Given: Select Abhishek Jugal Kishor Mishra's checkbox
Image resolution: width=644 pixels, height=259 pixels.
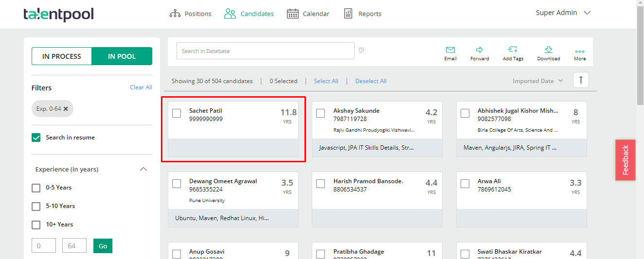Looking at the screenshot, I should [465, 113].
